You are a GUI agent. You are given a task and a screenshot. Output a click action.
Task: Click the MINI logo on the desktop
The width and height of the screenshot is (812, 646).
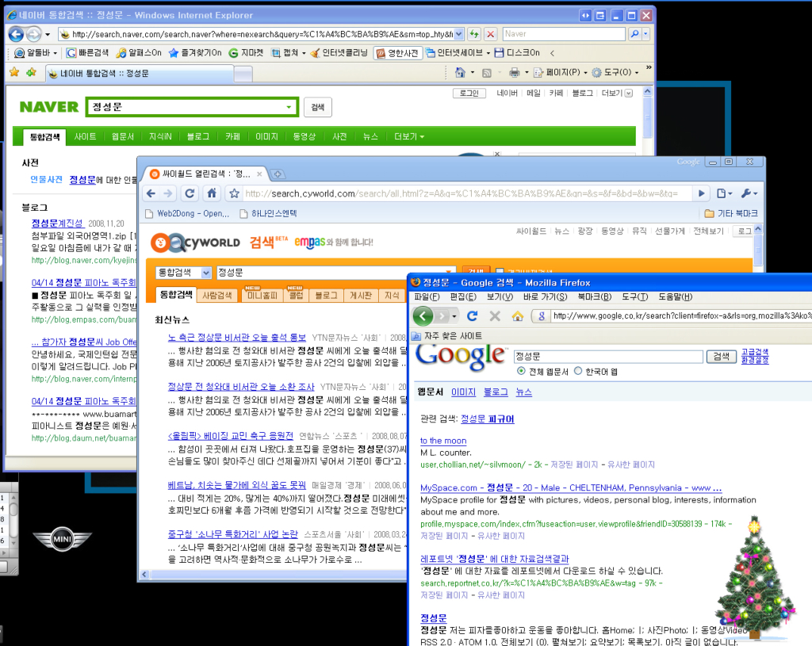[62, 539]
